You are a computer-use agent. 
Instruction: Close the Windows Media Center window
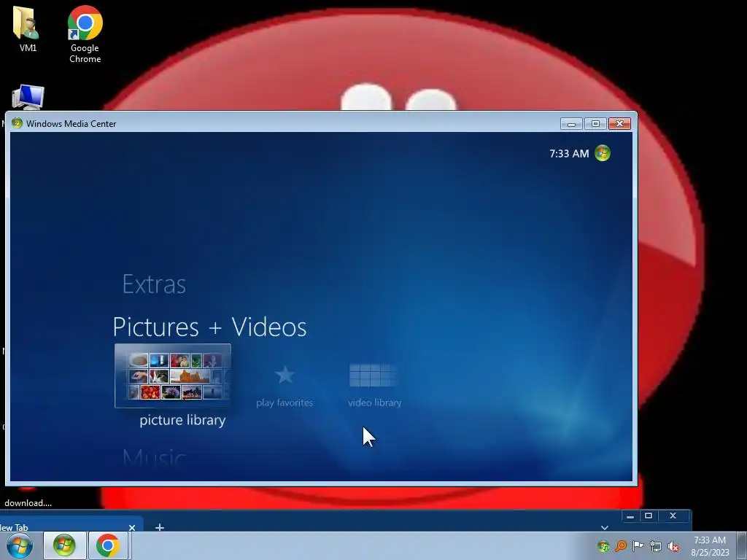[620, 124]
